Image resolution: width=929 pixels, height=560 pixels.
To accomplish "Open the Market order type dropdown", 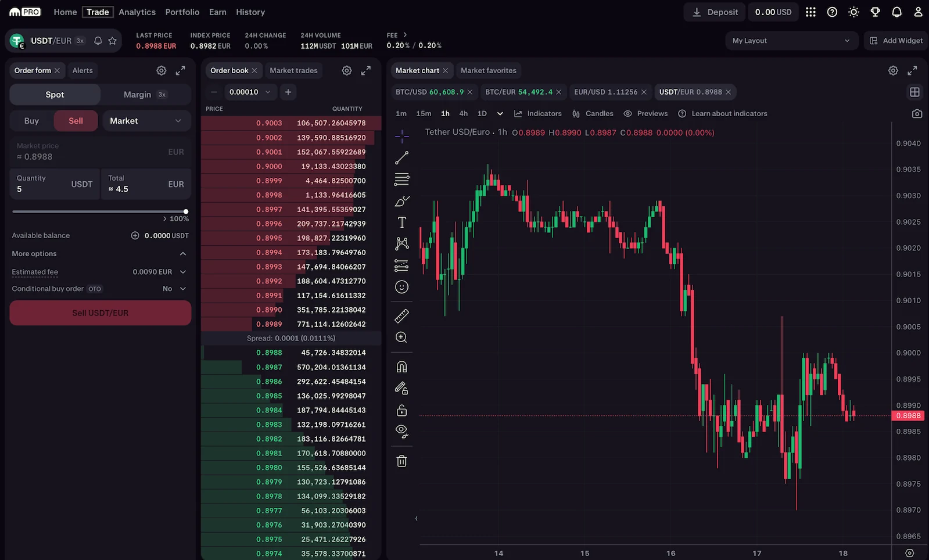I will [x=146, y=121].
